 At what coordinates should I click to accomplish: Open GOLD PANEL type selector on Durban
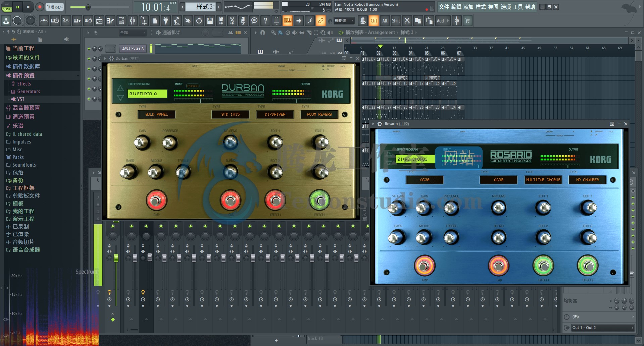click(156, 114)
